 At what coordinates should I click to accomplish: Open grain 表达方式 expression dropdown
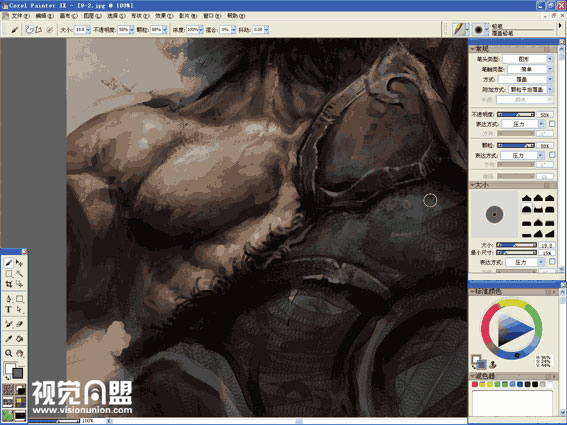click(x=540, y=155)
